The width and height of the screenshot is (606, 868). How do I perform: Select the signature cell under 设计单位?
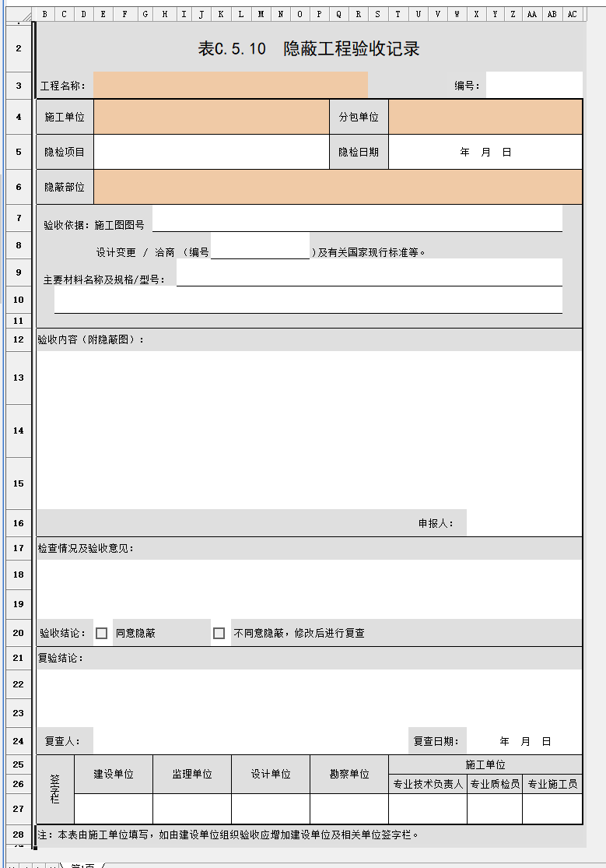(x=271, y=809)
